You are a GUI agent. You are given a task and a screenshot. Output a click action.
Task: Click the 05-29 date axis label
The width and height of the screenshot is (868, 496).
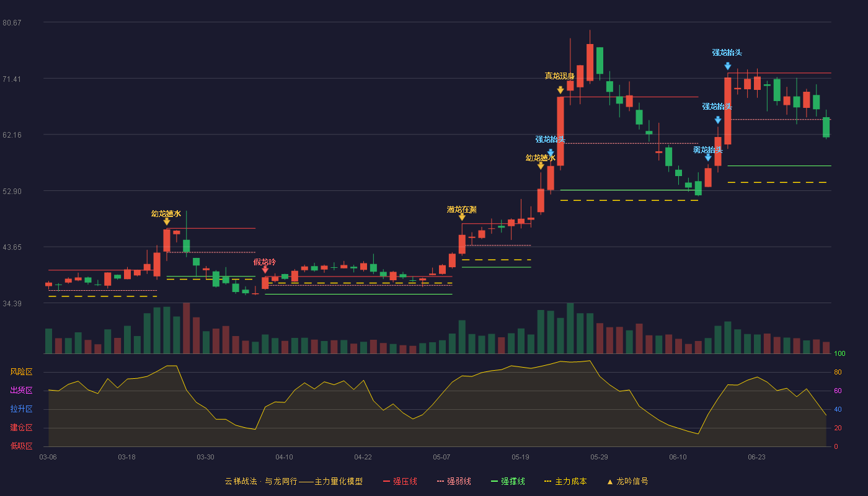(599, 457)
